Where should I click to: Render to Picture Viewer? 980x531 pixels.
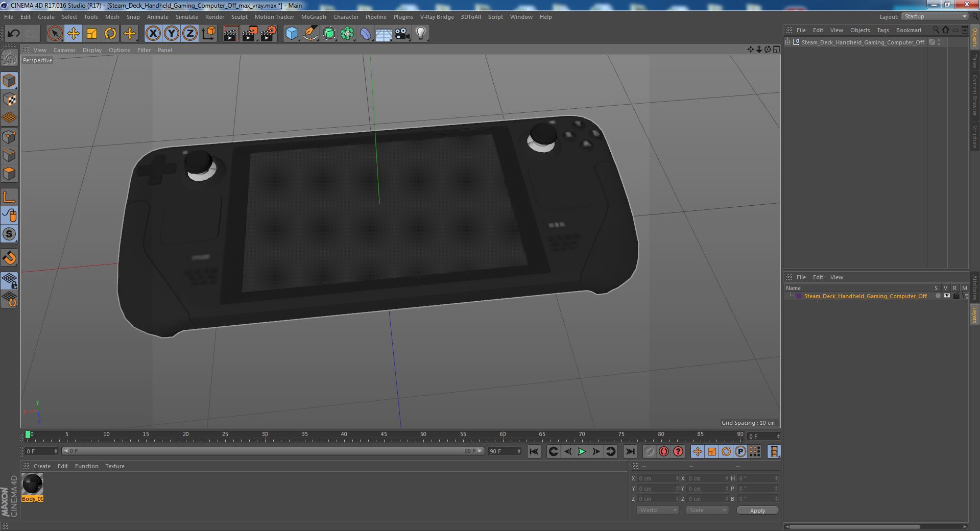(250, 34)
